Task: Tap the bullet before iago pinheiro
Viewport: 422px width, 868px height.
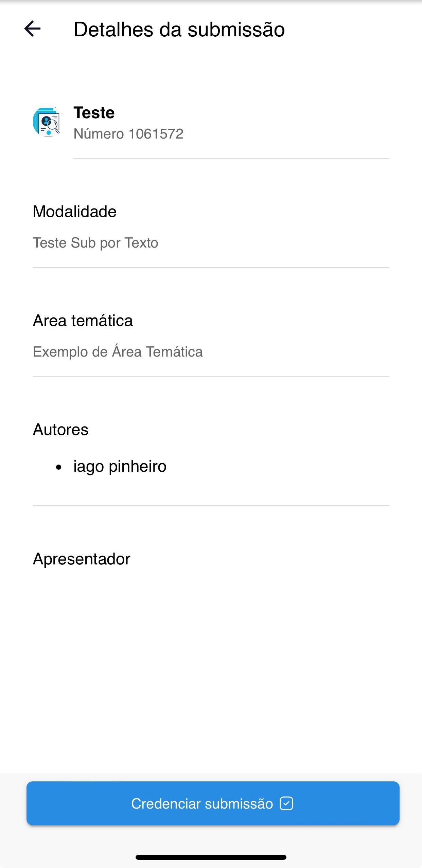Action: click(59, 467)
